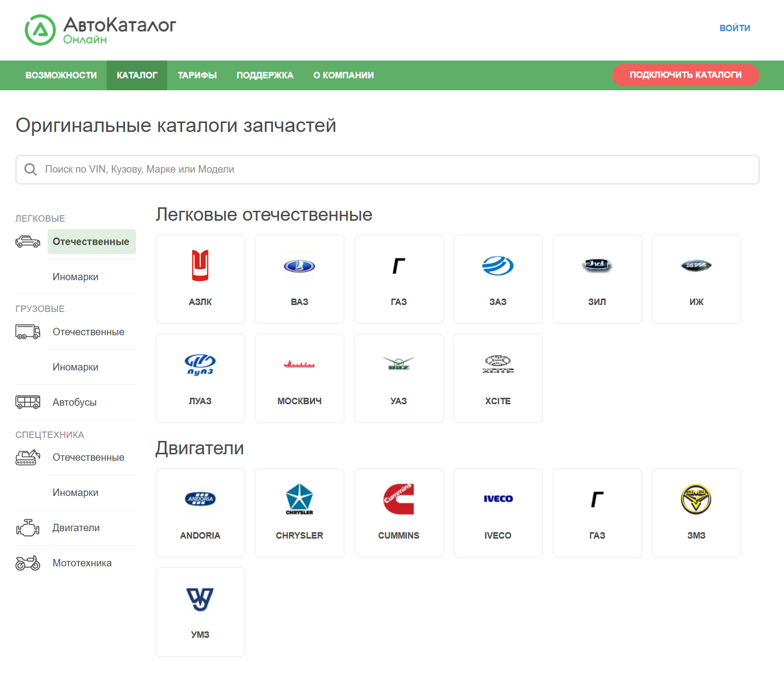Screen dimensions: 784x677
Task: Open the Двигатели sidebar category
Action: tap(76, 528)
